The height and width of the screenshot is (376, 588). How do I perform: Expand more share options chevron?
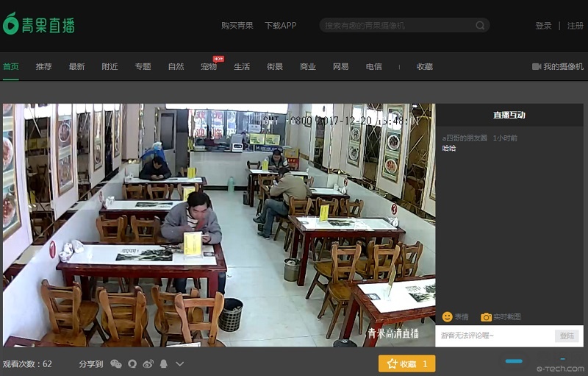180,364
